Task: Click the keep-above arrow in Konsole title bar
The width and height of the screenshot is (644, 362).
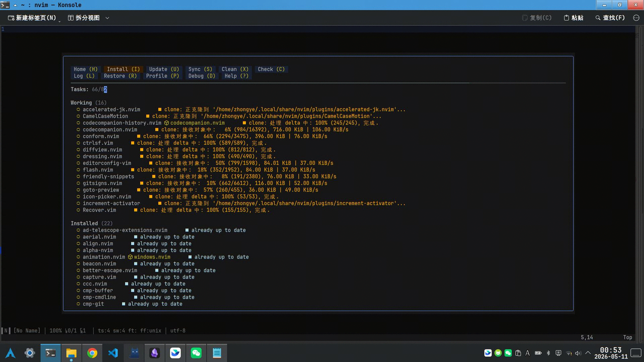Action: [x=15, y=5]
